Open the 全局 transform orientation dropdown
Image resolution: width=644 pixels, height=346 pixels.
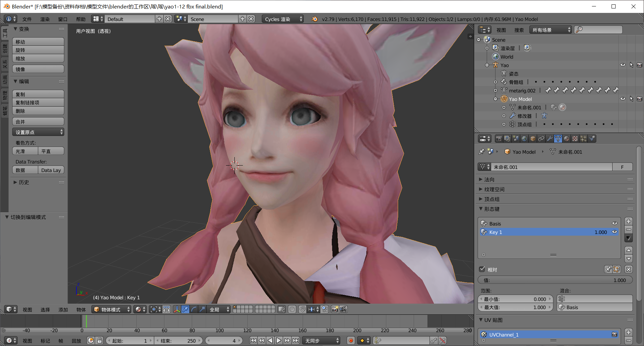coord(219,309)
